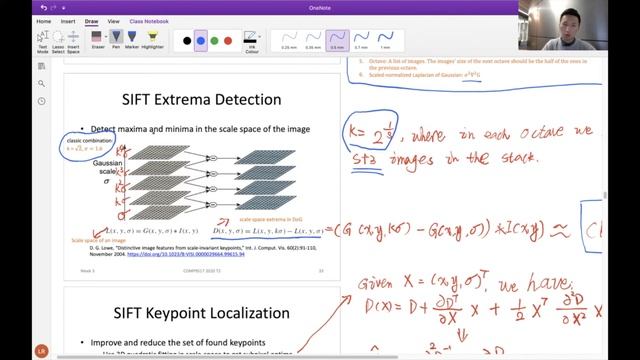Select the green ink colour
The width and height of the screenshot is (640, 360).
tap(214, 40)
